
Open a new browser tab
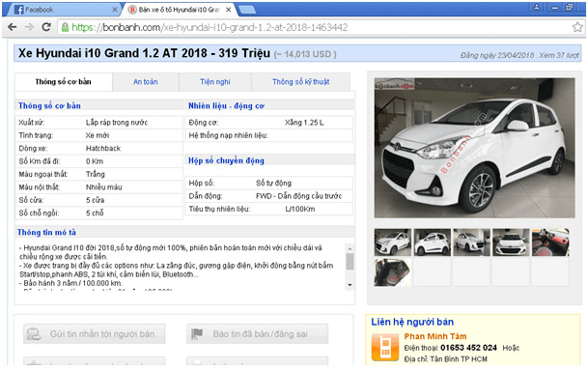click(x=247, y=10)
